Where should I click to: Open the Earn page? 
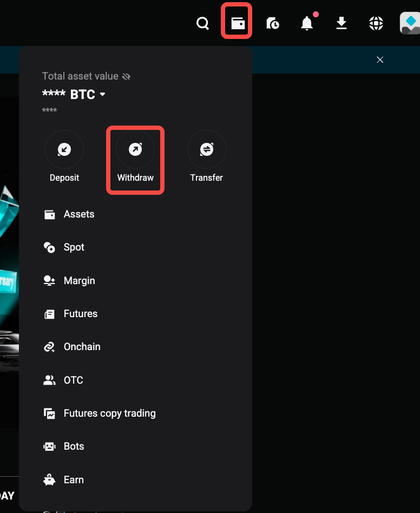coord(74,479)
